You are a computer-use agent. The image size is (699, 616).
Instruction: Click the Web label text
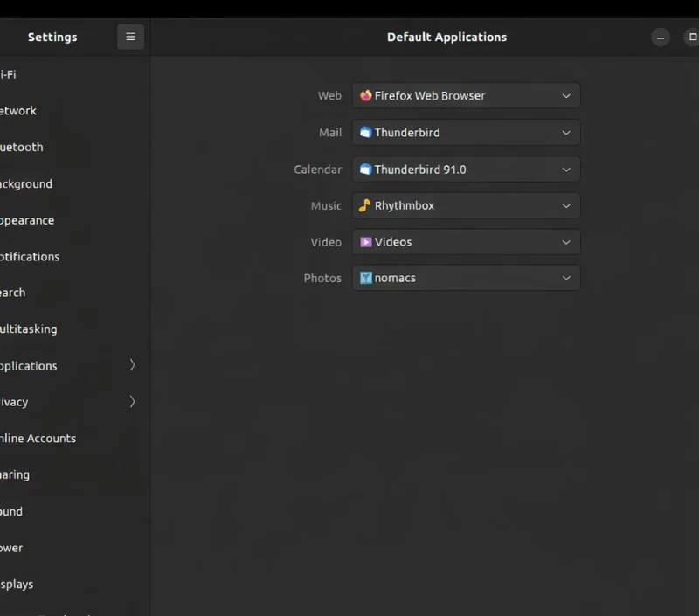329,96
